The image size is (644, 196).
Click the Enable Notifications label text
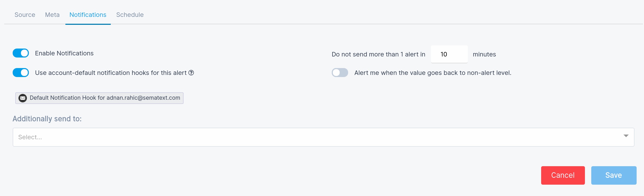pos(64,53)
